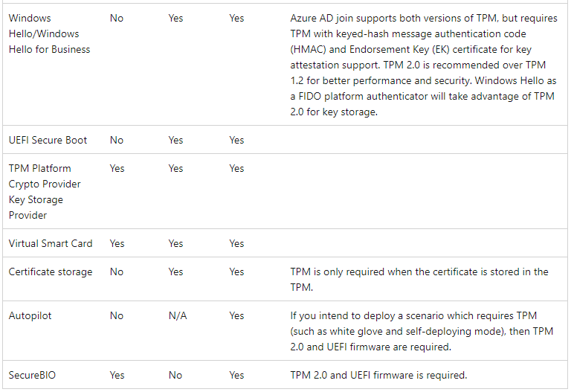Click the 'No' cell in Certificate storage row
The height and width of the screenshot is (392, 574).
[117, 271]
